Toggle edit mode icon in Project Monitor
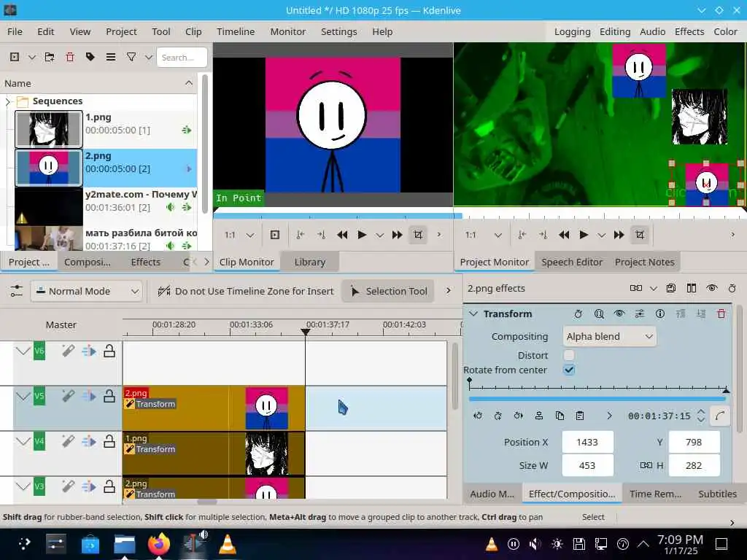This screenshot has width=747, height=560. coord(639,235)
